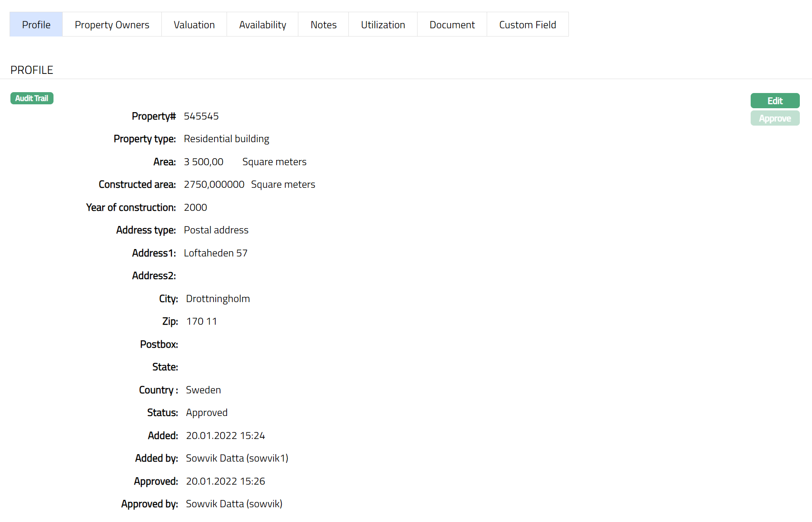Go to the Valuation tab

tap(194, 25)
